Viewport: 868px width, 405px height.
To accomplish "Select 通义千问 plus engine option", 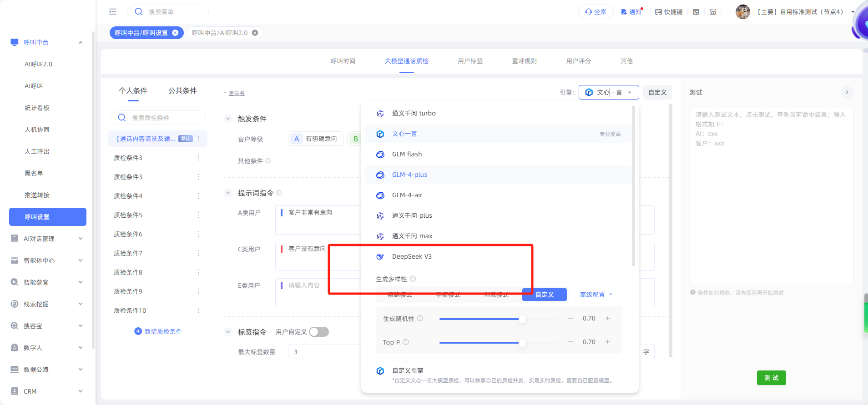I will 498,215.
